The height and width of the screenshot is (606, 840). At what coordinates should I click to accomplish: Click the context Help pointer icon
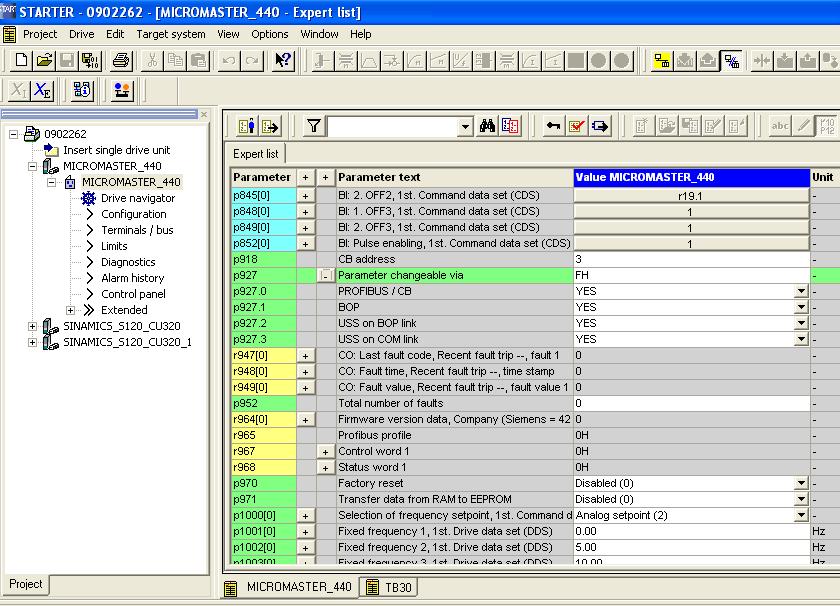pos(283,60)
